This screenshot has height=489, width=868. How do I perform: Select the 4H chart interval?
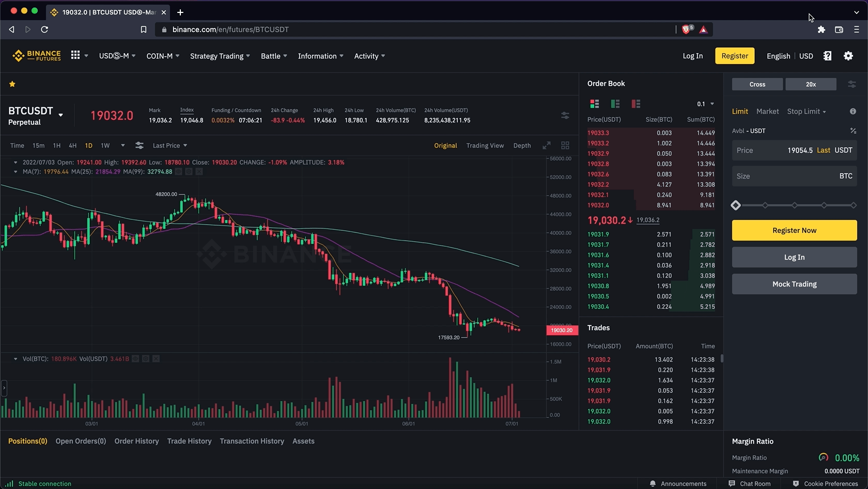click(x=72, y=146)
